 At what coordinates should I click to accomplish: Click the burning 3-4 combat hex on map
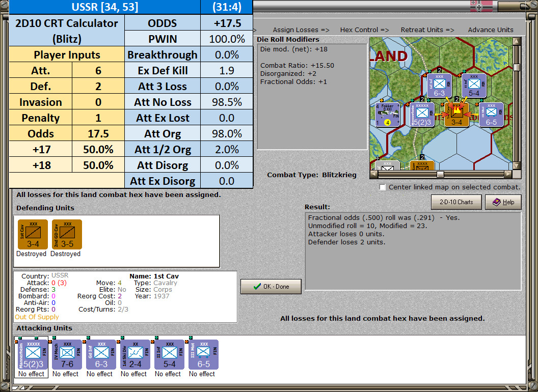(456, 115)
